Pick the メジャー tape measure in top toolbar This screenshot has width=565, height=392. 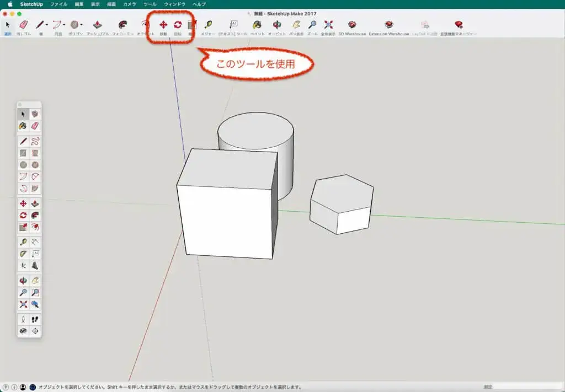[208, 25]
